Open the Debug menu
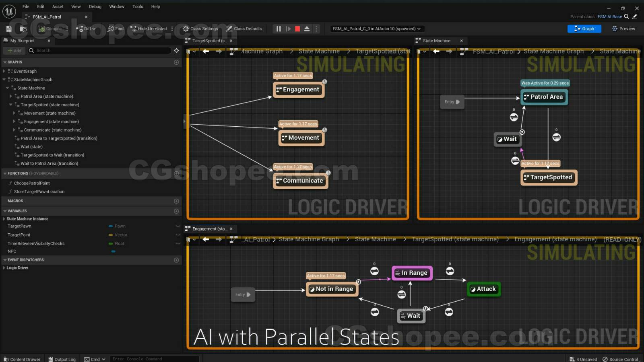 tap(95, 6)
